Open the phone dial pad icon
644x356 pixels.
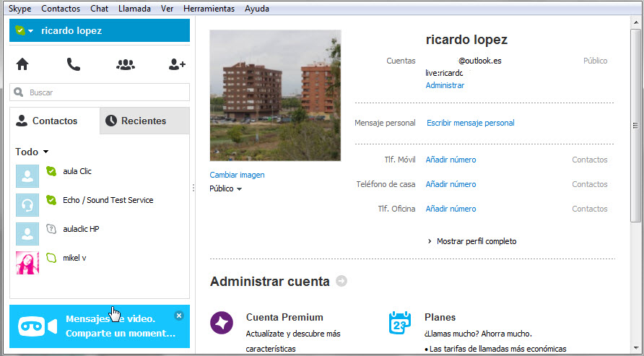pyautogui.click(x=74, y=64)
